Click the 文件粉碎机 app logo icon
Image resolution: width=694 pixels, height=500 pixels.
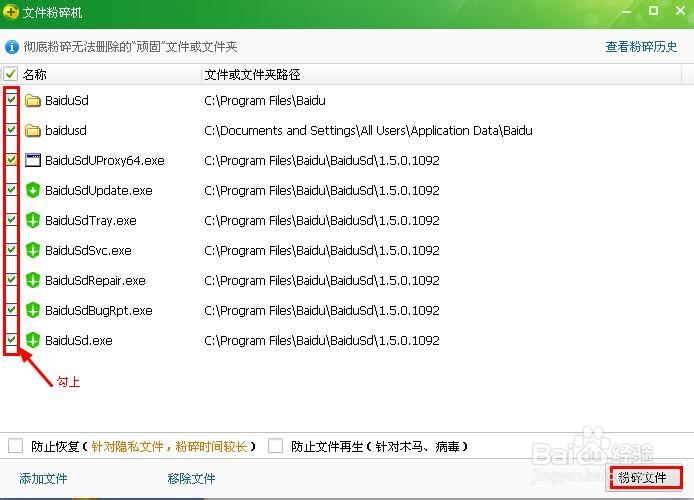(11, 12)
